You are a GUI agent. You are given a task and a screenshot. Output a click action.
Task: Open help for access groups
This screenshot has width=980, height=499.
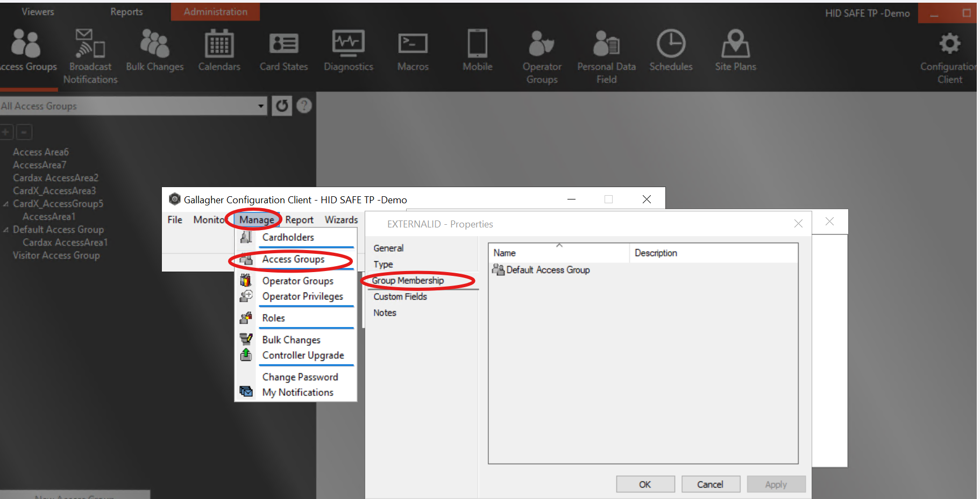304,106
